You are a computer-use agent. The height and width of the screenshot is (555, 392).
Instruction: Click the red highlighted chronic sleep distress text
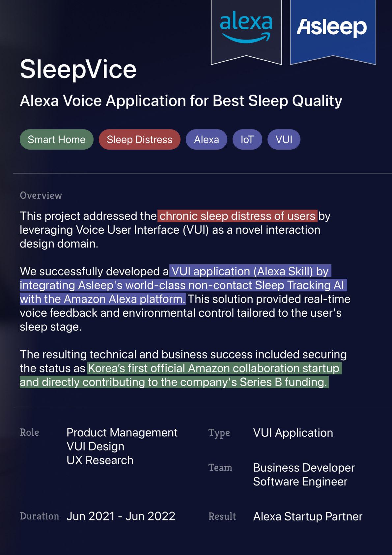point(237,216)
